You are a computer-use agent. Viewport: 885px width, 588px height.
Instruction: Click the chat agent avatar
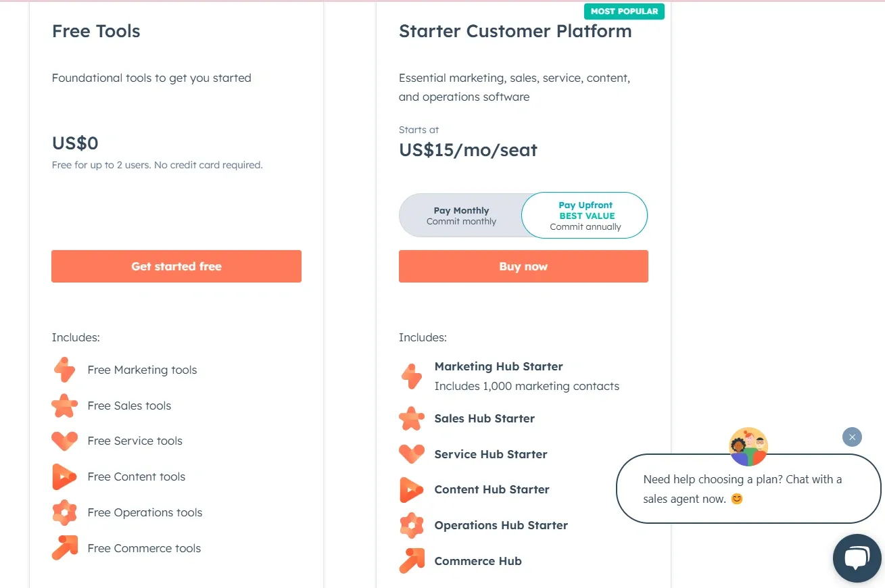[x=748, y=446]
